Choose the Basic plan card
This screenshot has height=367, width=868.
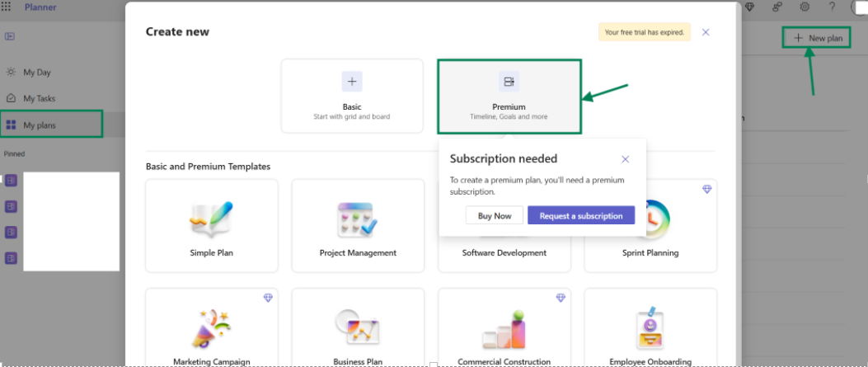352,96
